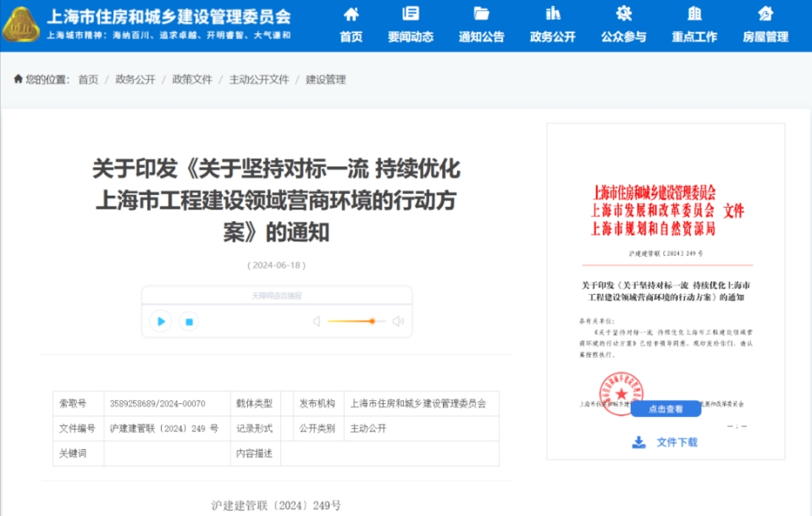Adjust the orange volume slider

click(371, 321)
